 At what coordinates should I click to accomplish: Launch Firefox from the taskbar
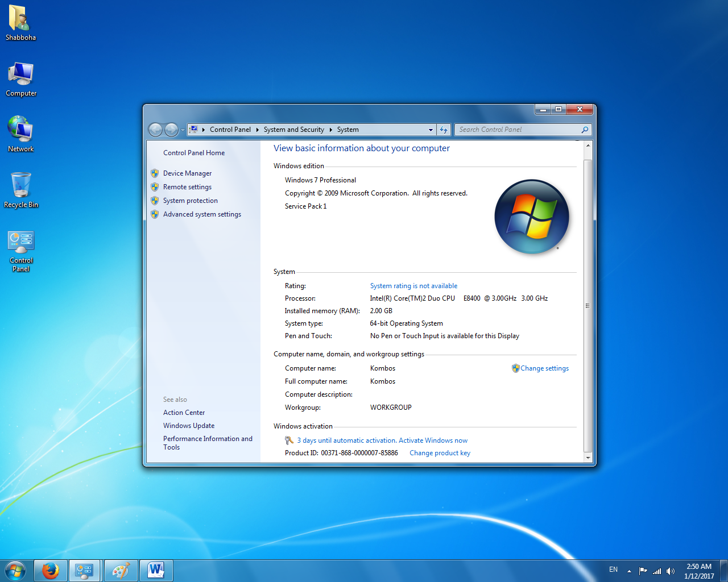click(51, 571)
